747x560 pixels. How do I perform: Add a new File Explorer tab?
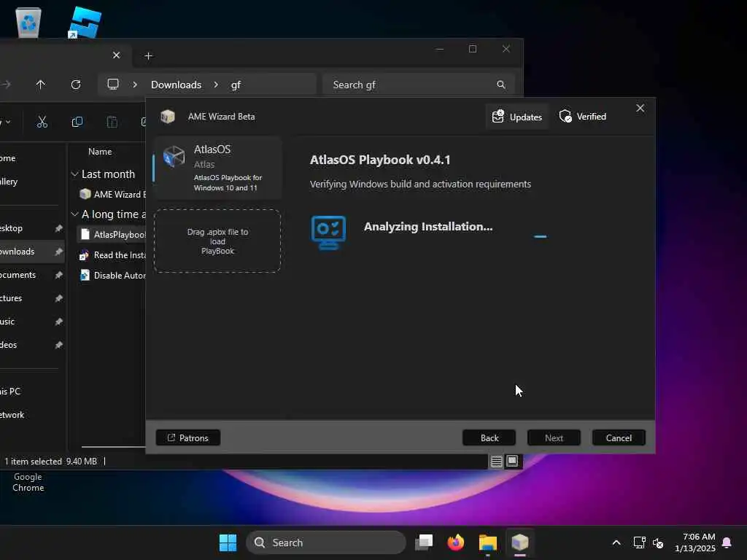(148, 56)
